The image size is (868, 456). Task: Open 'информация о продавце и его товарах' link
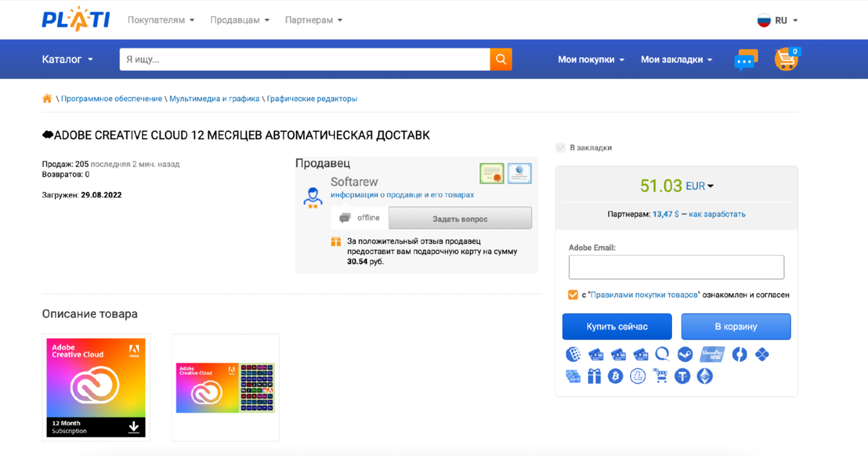click(402, 195)
